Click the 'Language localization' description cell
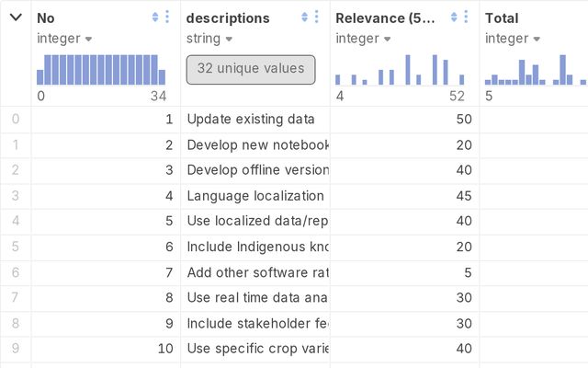This screenshot has height=368, width=588. 255,196
